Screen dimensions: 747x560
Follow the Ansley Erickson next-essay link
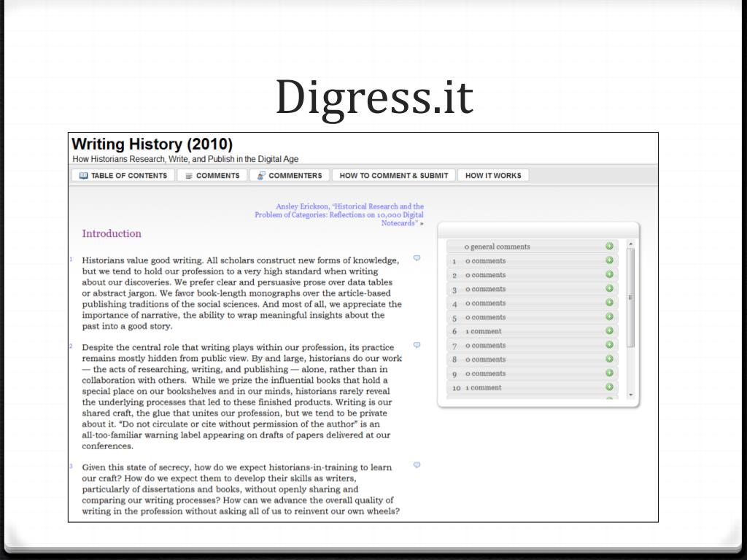(338, 214)
